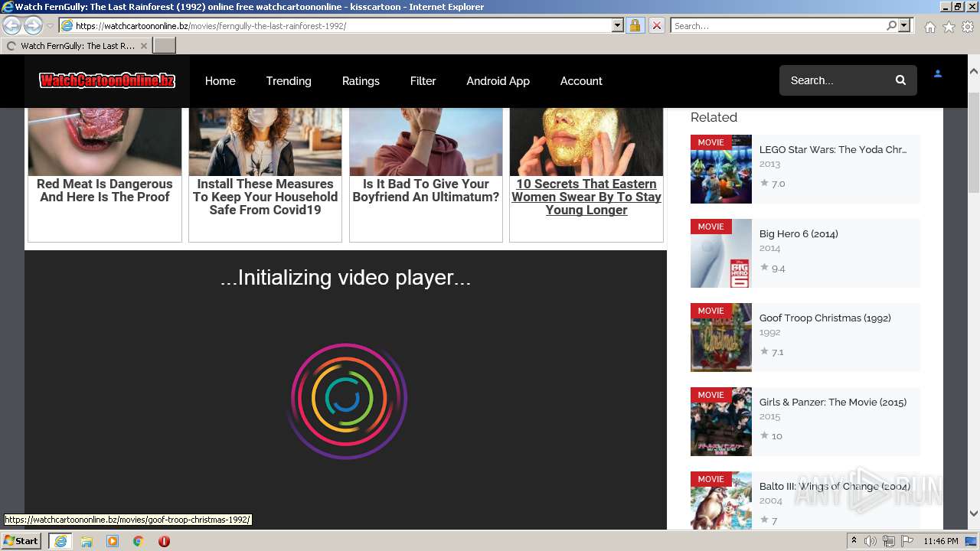
Task: Click the Big Hero 6 rating star
Action: point(764,267)
